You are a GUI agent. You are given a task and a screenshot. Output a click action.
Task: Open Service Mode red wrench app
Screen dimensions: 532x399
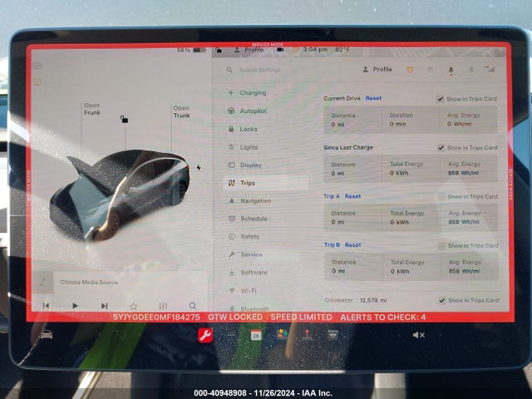click(205, 335)
